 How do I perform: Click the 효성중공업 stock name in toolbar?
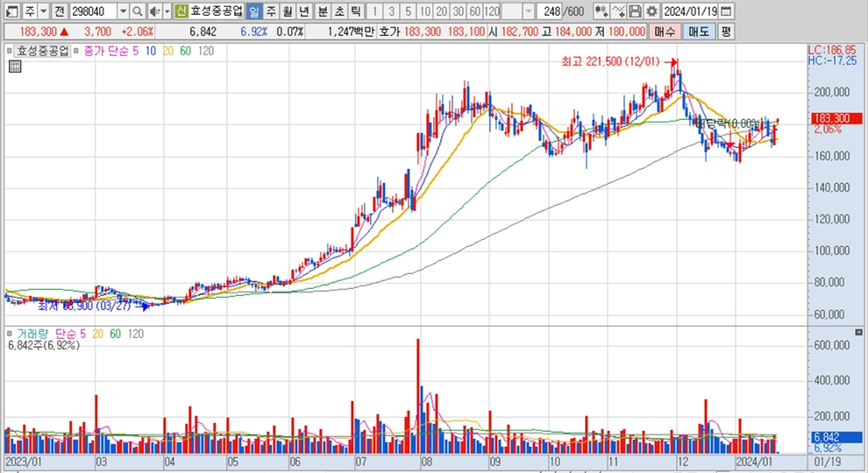217,11
